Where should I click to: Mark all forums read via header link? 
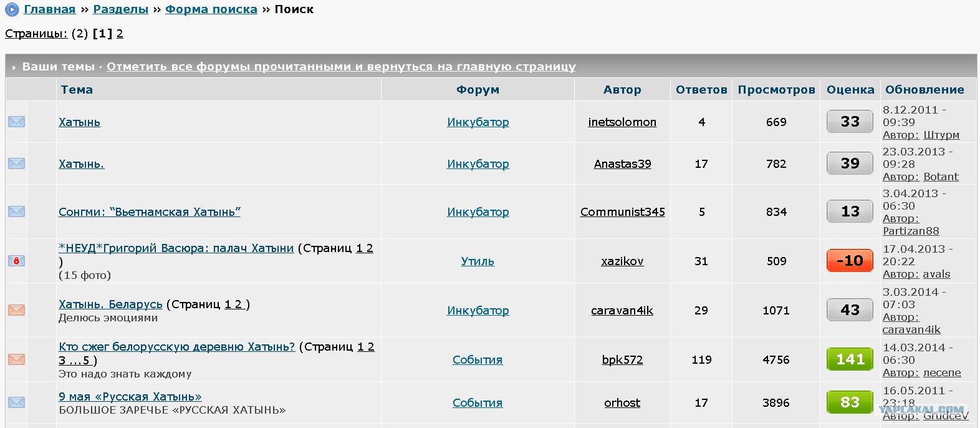pyautogui.click(x=341, y=66)
